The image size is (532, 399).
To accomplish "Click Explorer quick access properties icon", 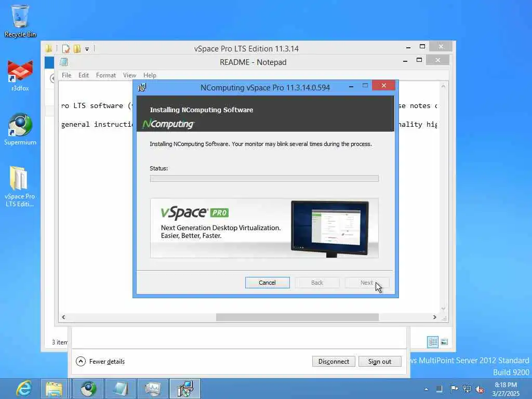I will (x=66, y=49).
